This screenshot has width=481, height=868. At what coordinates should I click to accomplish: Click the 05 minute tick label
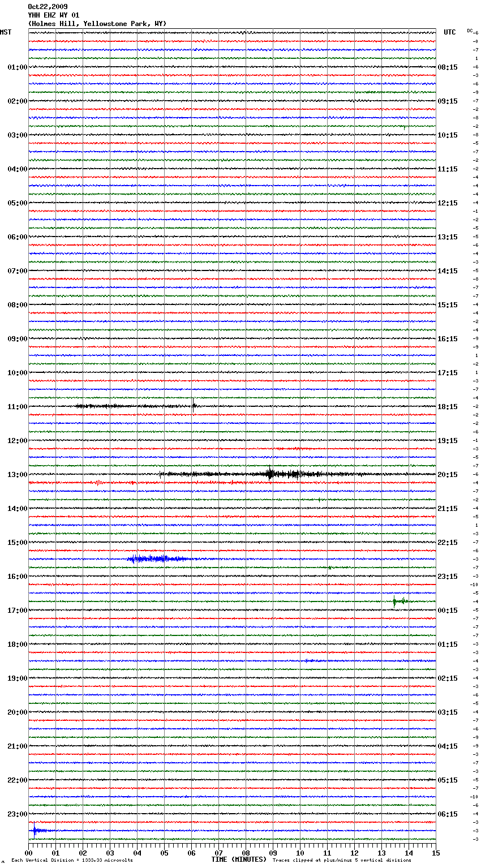click(164, 853)
